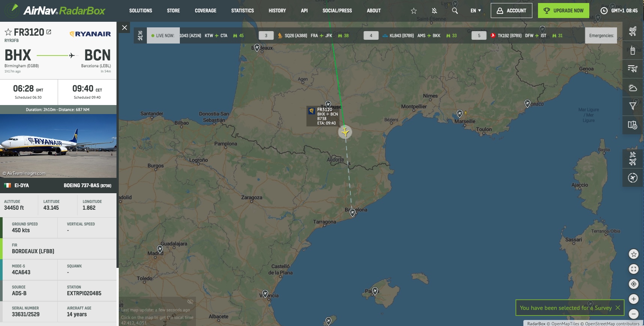Open the Ryanair aircraft photo
Image resolution: width=644 pixels, height=326 pixels.
(58, 146)
